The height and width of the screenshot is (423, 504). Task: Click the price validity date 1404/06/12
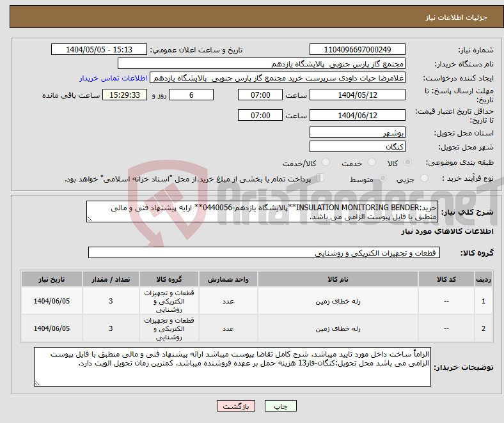357,116
